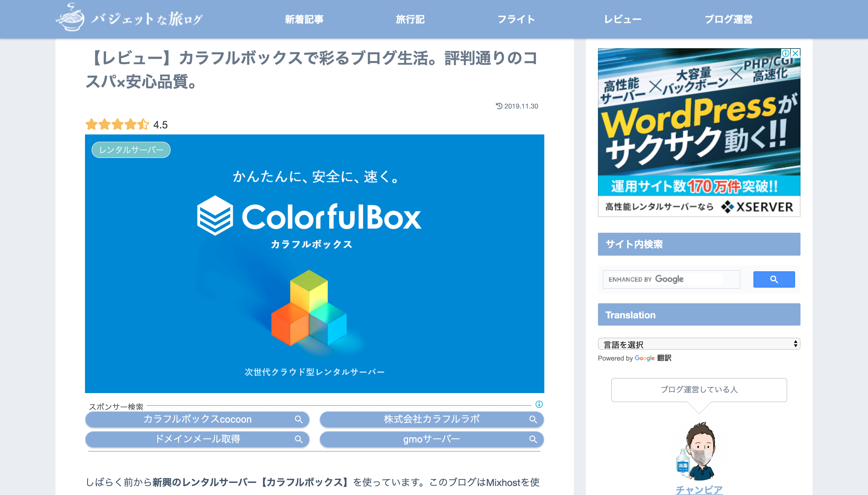Focus the Enhanced by Google search field
The height and width of the screenshot is (495, 868).
[671, 279]
